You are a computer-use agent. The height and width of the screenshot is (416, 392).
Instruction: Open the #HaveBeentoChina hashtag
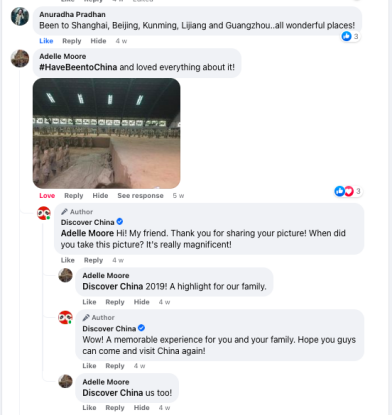pos(78,67)
